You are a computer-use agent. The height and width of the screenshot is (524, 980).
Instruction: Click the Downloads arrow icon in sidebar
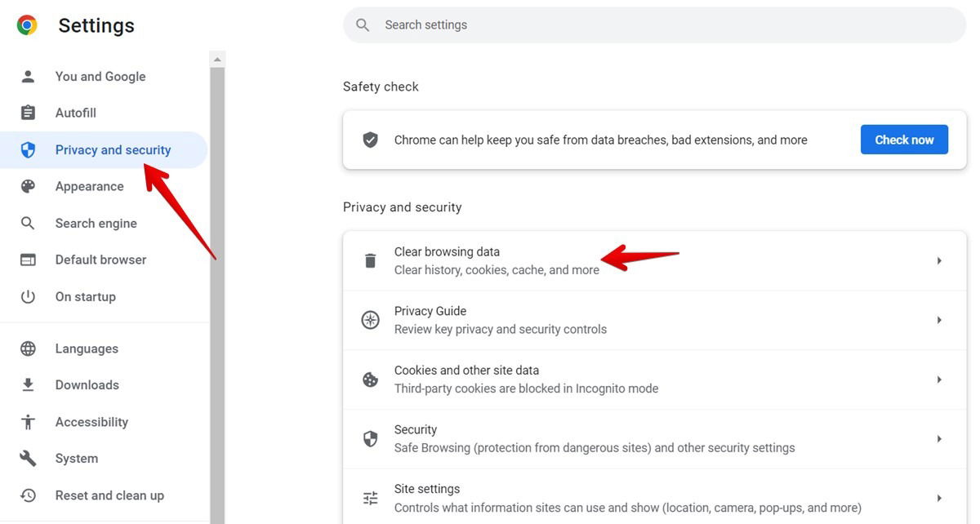tap(28, 384)
